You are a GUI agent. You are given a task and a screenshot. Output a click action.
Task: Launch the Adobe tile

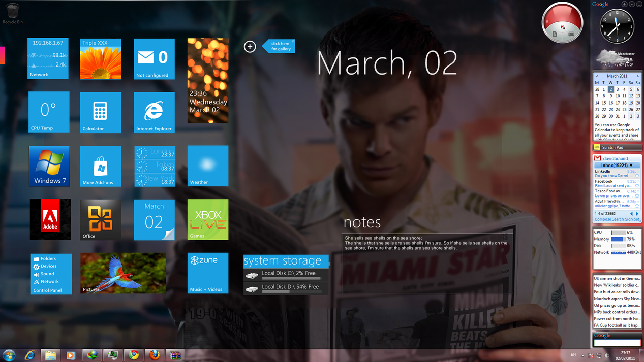[50, 219]
